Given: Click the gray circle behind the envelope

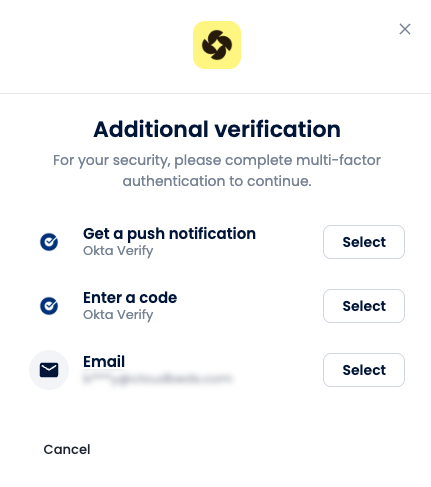Looking at the screenshot, I should 49,370.
